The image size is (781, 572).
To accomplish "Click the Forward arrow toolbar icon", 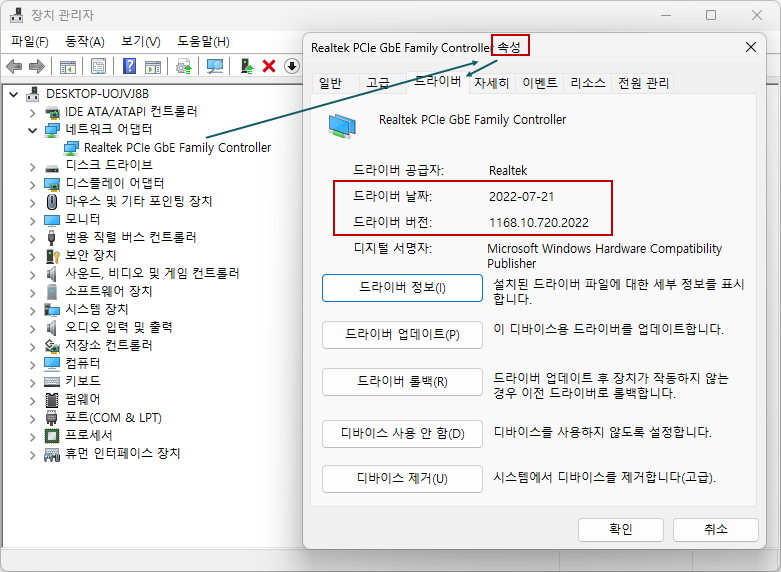I will pyautogui.click(x=37, y=66).
